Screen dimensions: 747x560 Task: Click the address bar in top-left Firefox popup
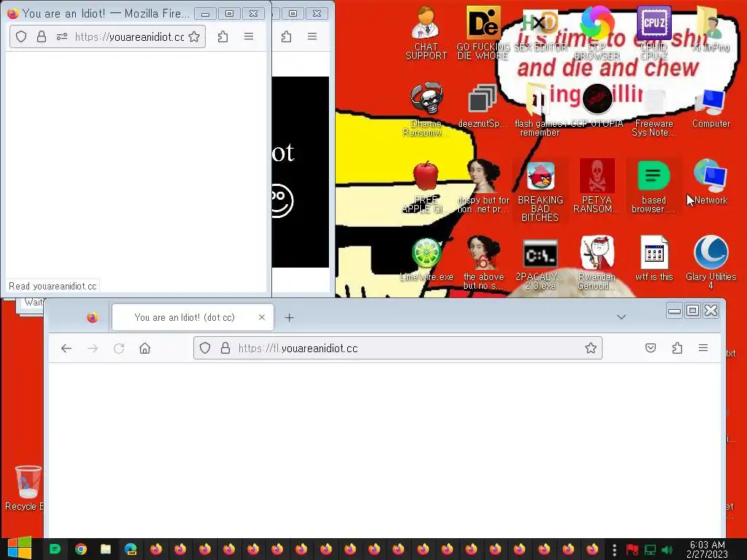pyautogui.click(x=108, y=36)
